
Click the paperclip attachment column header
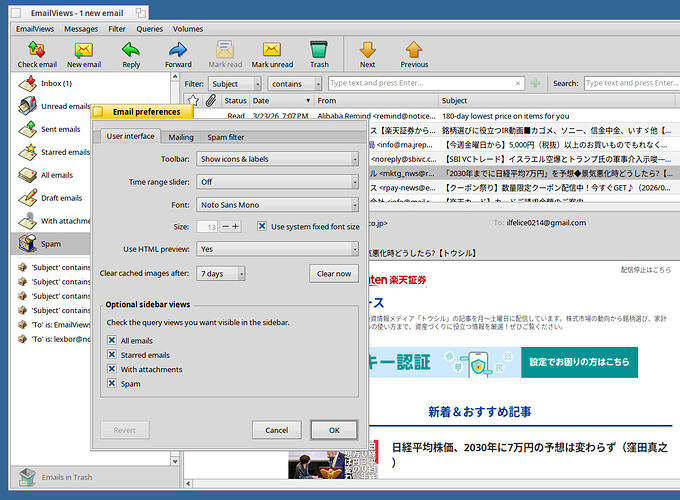tap(211, 101)
